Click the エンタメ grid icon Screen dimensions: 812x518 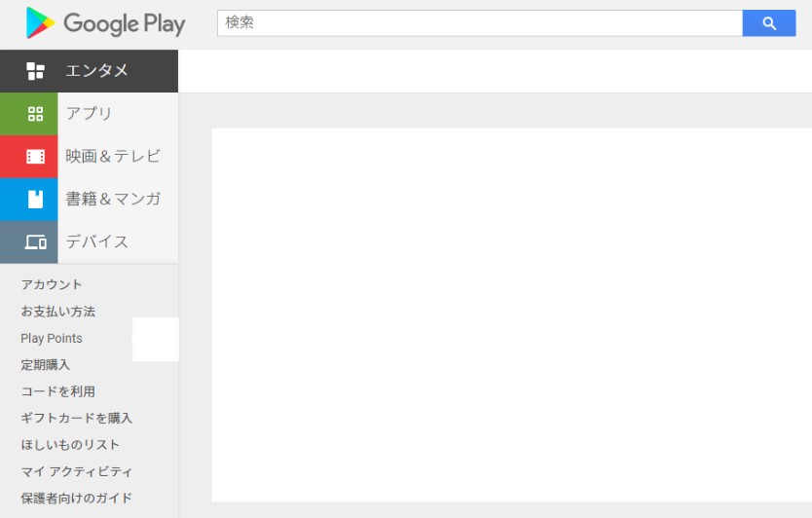35,71
